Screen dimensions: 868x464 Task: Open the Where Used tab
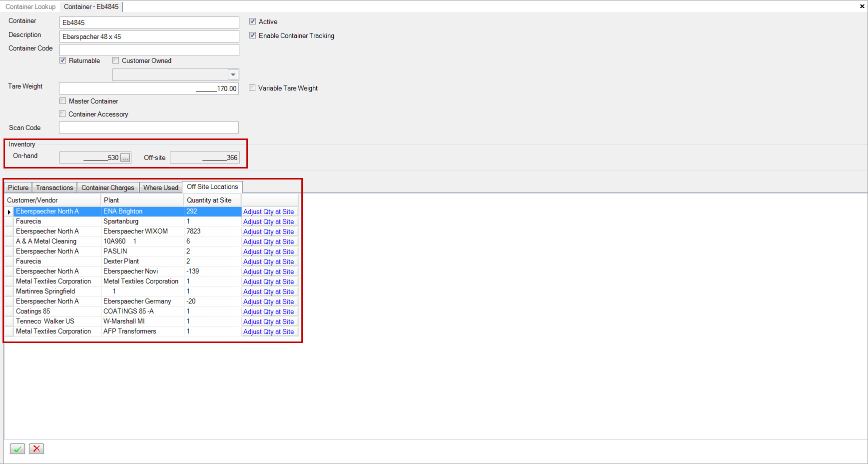(161, 187)
